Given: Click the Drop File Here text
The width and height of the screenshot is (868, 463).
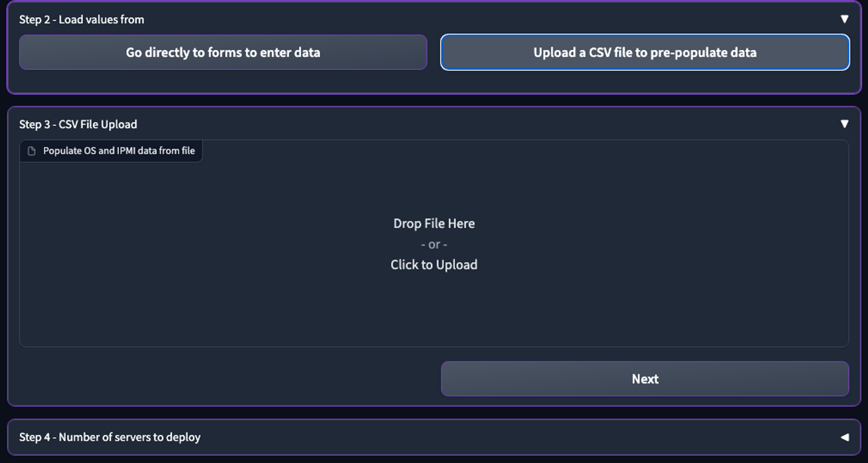Looking at the screenshot, I should [434, 223].
